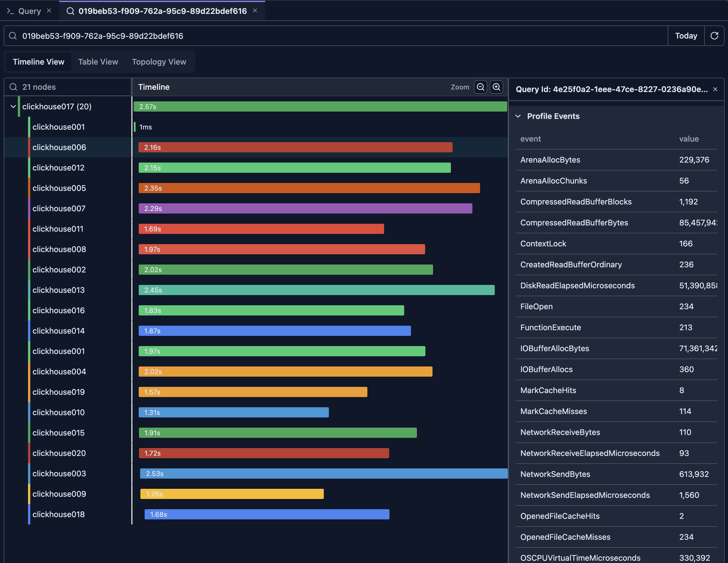Select the clickhouse006 node
Image resolution: width=728 pixels, height=563 pixels.
[59, 147]
